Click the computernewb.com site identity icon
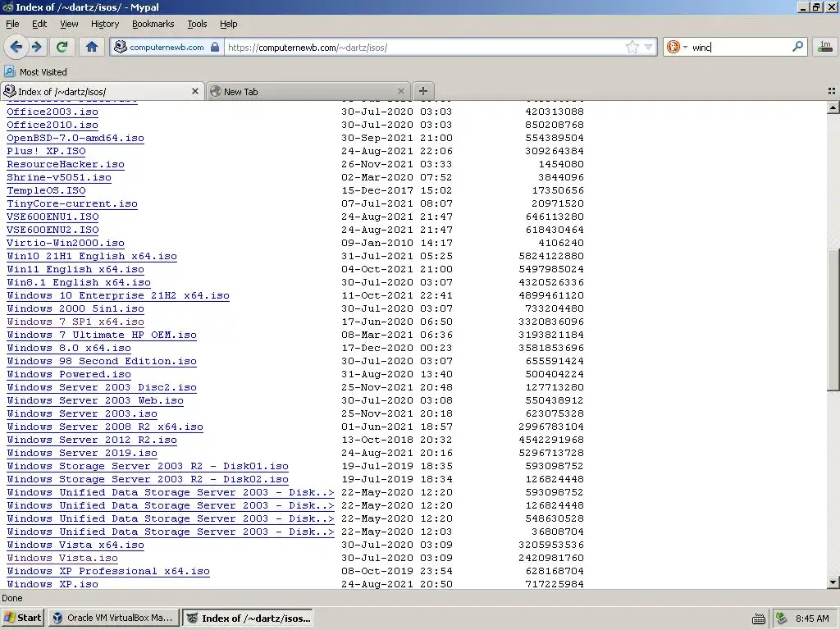 point(121,47)
